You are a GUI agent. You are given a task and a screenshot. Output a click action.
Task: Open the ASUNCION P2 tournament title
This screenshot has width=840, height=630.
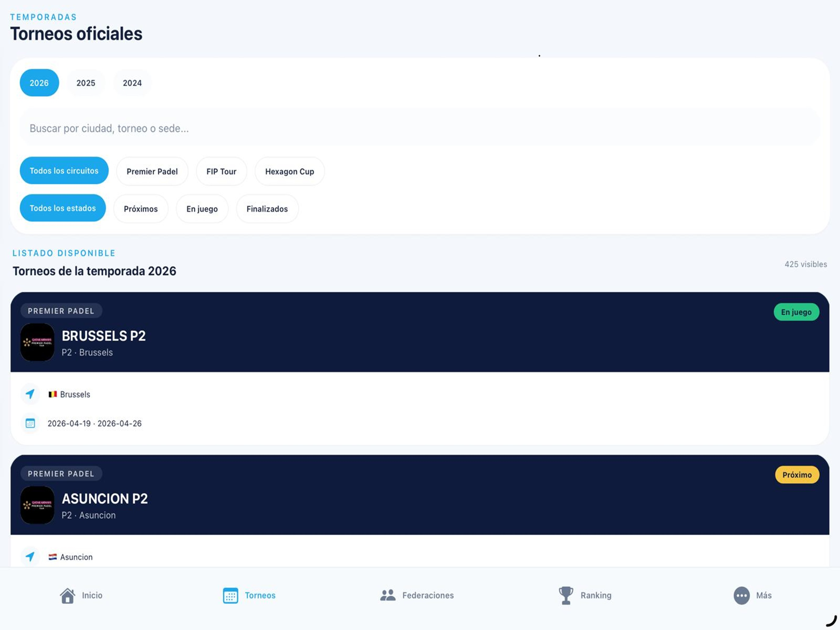pyautogui.click(x=105, y=499)
